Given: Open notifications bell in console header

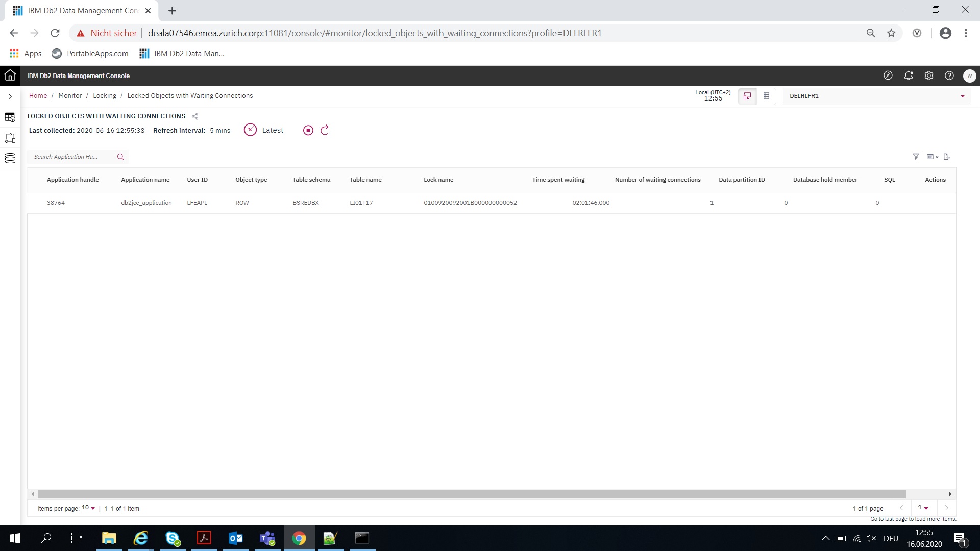Looking at the screenshot, I should coord(909,76).
